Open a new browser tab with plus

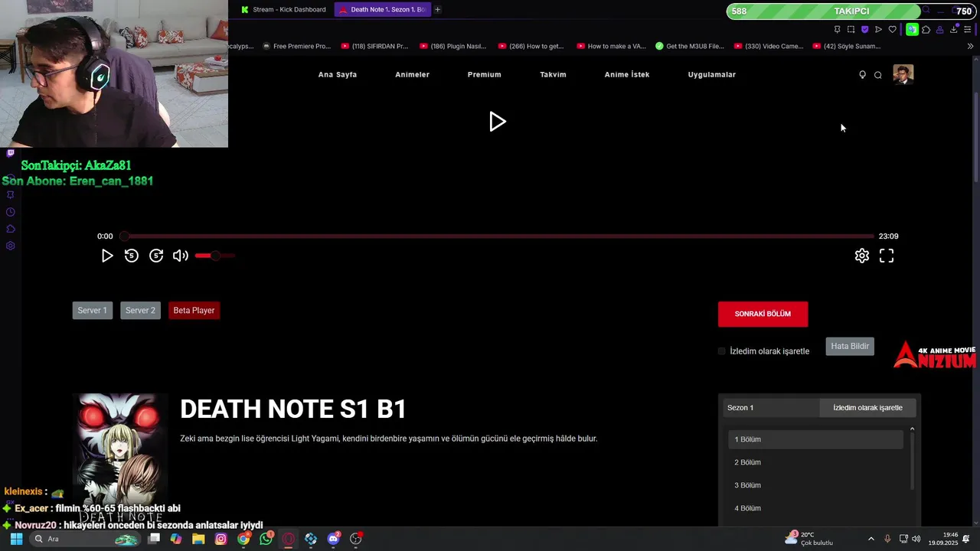438,9
